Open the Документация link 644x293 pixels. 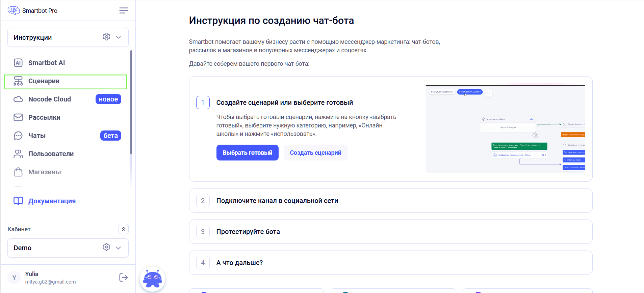(x=52, y=201)
